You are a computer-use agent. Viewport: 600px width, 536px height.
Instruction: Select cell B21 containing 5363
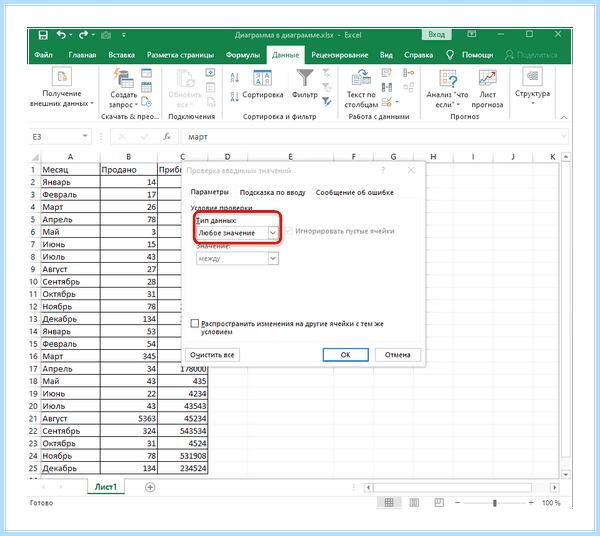pos(129,418)
